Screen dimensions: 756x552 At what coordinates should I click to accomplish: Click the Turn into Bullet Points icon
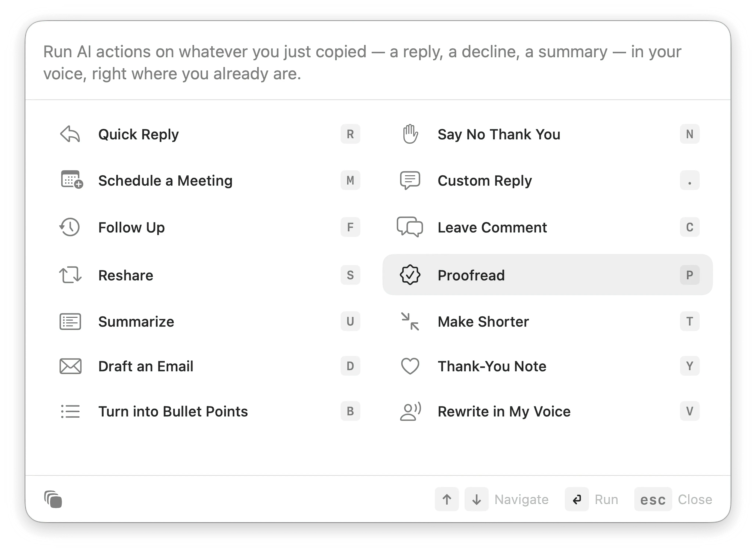pos(70,411)
